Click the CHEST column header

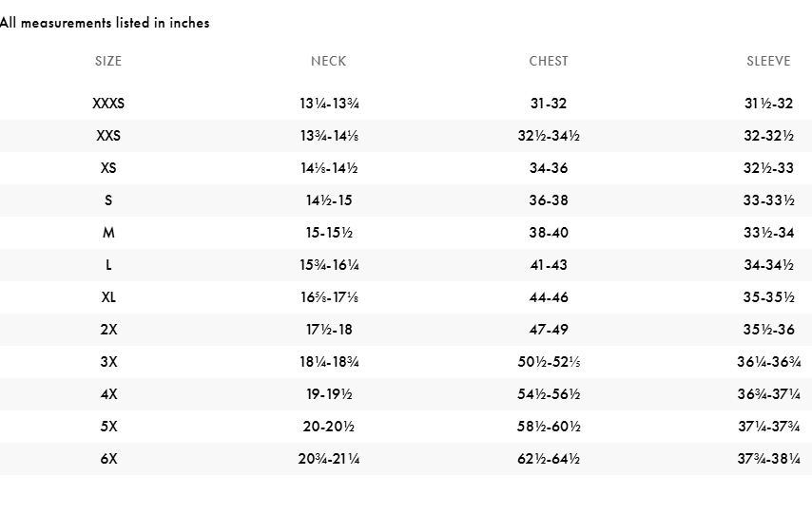[549, 61]
